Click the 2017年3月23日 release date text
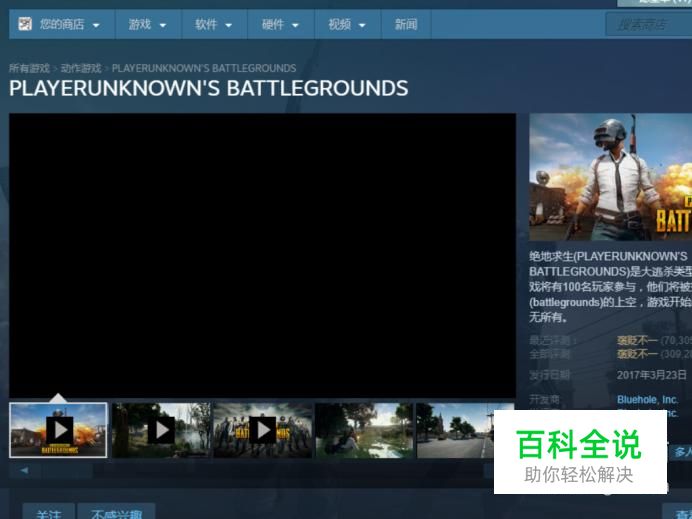Viewport: 692px width, 519px height. point(651,375)
